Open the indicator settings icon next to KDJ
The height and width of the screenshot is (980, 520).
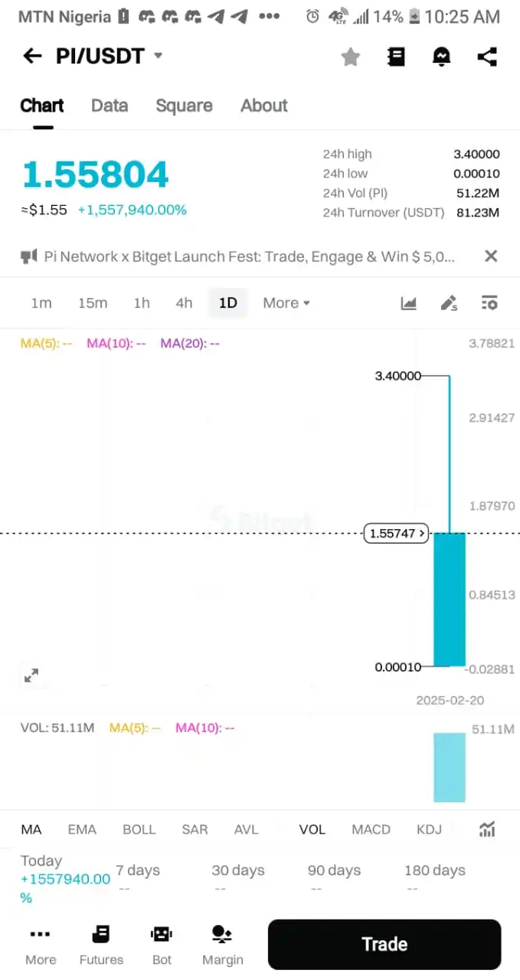coord(487,829)
